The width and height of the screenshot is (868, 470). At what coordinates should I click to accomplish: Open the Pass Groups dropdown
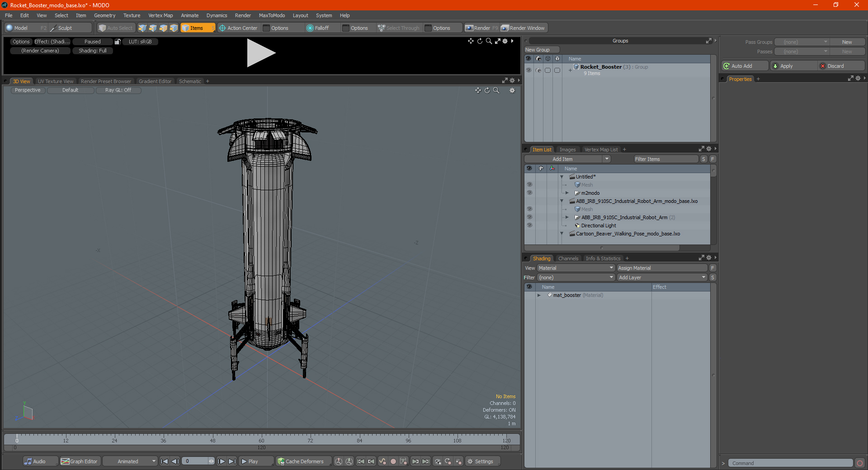coord(802,42)
